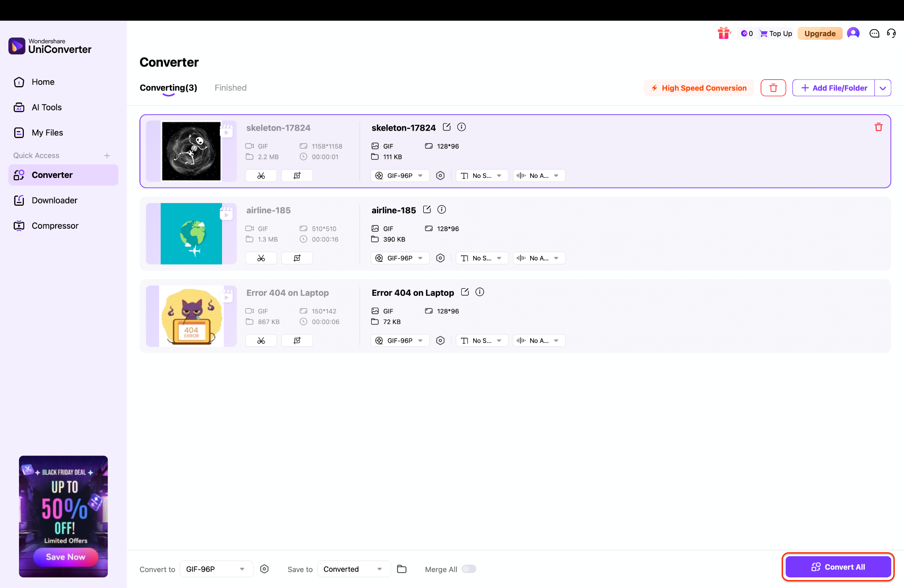Crop the airline-185 GIF
Screen dimensions: 904x588
coord(297,258)
